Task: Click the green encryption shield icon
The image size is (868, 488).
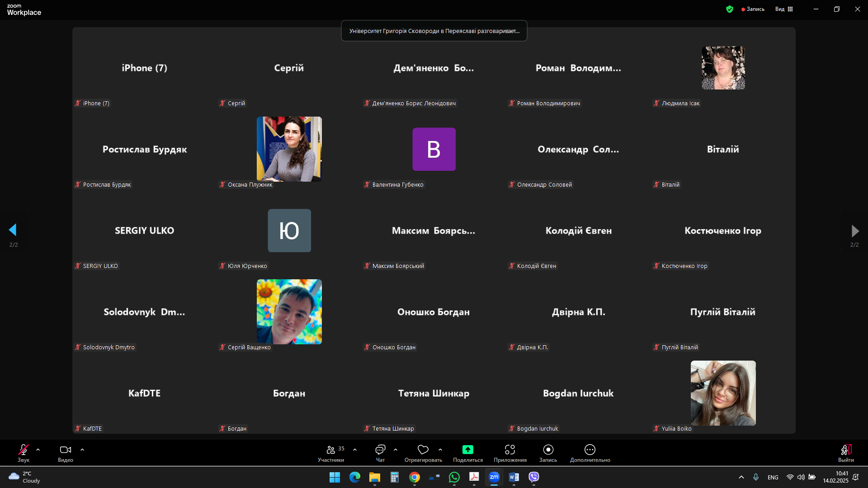Action: pyautogui.click(x=729, y=9)
